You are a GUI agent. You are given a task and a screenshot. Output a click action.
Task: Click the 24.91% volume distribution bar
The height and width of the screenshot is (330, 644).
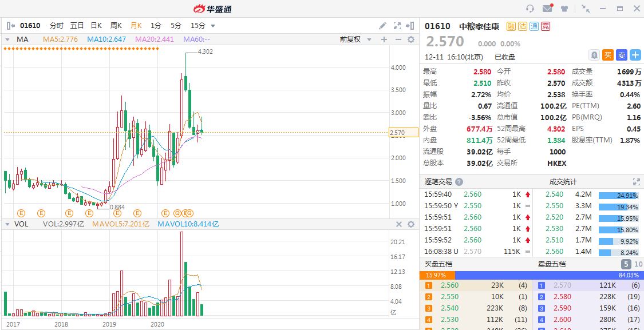618,195
